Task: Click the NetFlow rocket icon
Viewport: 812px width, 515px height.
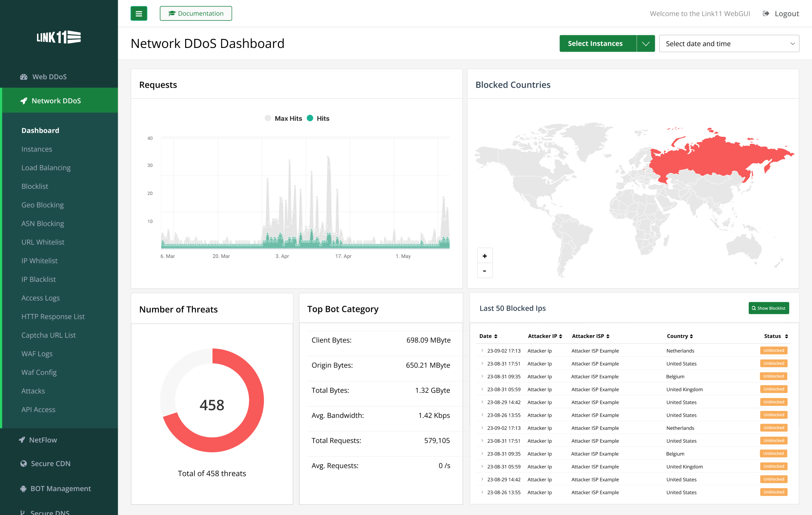Action: pos(22,440)
